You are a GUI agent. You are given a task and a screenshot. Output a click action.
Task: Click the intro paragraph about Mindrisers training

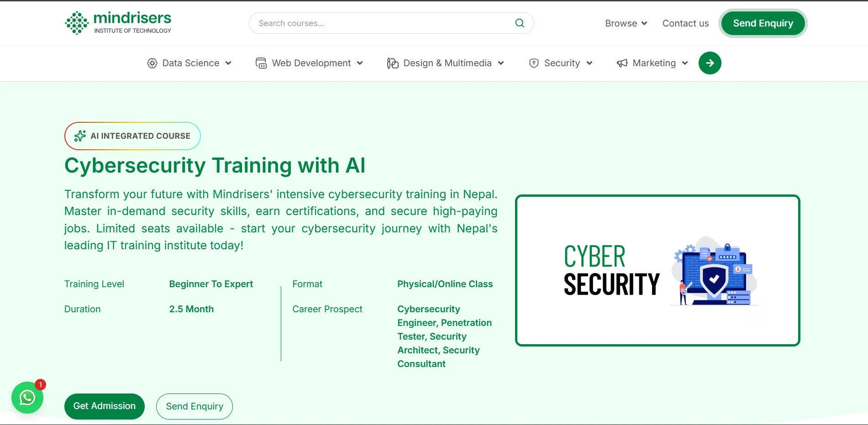pos(281,220)
